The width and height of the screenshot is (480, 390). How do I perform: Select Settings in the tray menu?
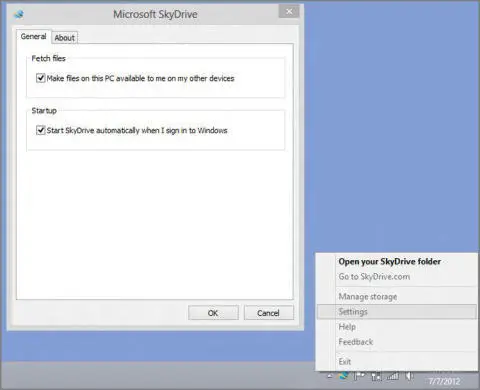click(x=397, y=312)
